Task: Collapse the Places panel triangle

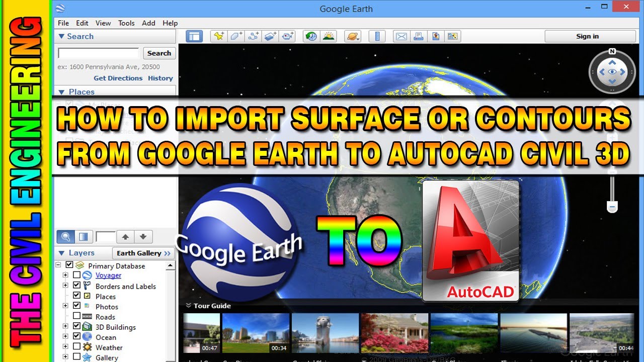Action: tap(61, 92)
